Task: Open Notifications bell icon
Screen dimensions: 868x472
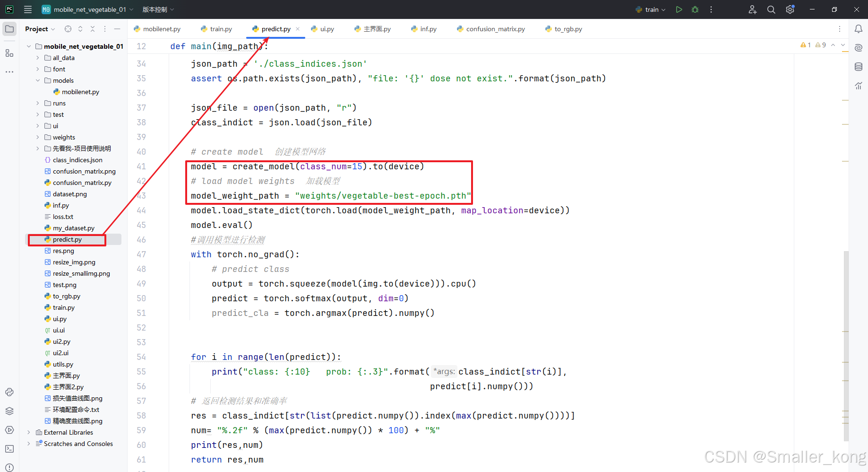Action: pyautogui.click(x=859, y=29)
